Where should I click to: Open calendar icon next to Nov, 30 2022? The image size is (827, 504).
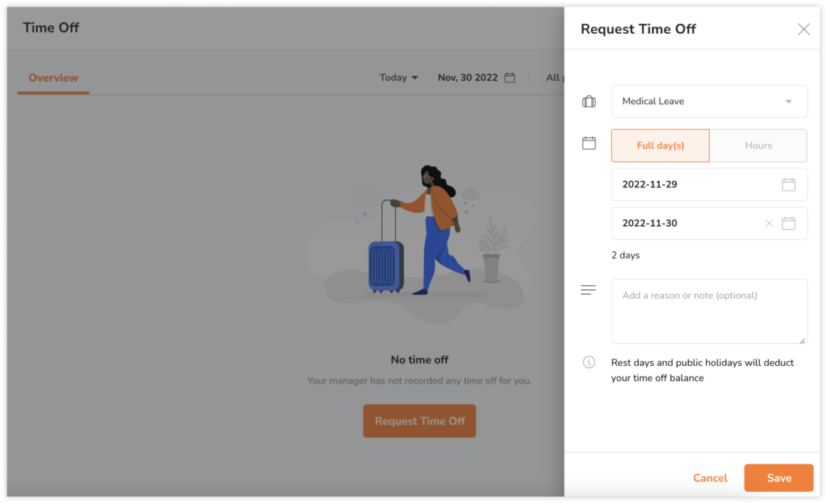510,78
